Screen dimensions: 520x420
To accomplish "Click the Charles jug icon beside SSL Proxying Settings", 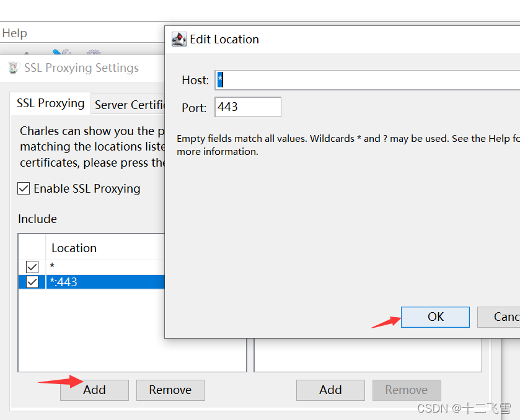I will 14,68.
